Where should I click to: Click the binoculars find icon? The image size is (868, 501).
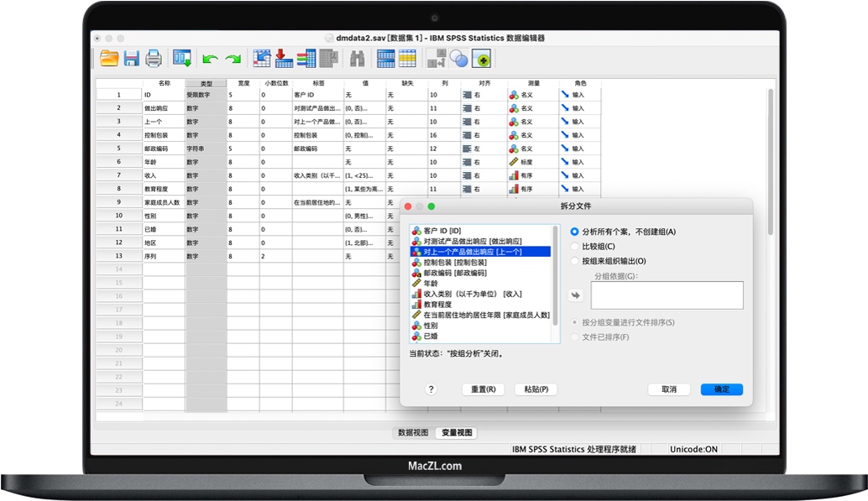(x=357, y=58)
